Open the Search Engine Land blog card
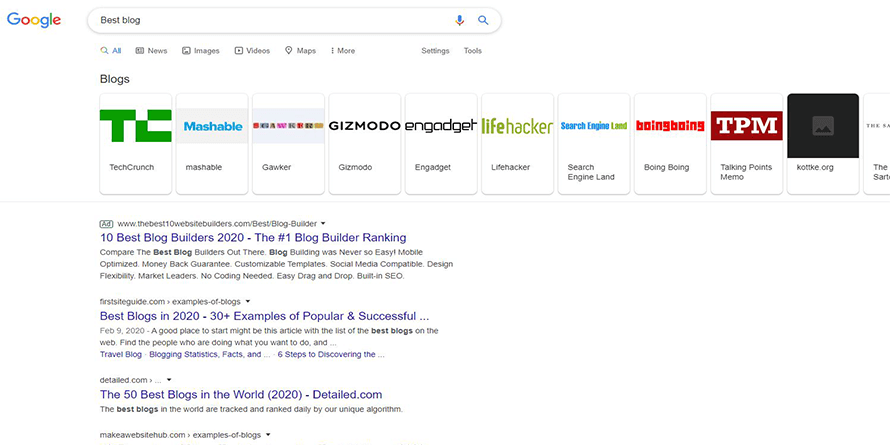 (594, 144)
